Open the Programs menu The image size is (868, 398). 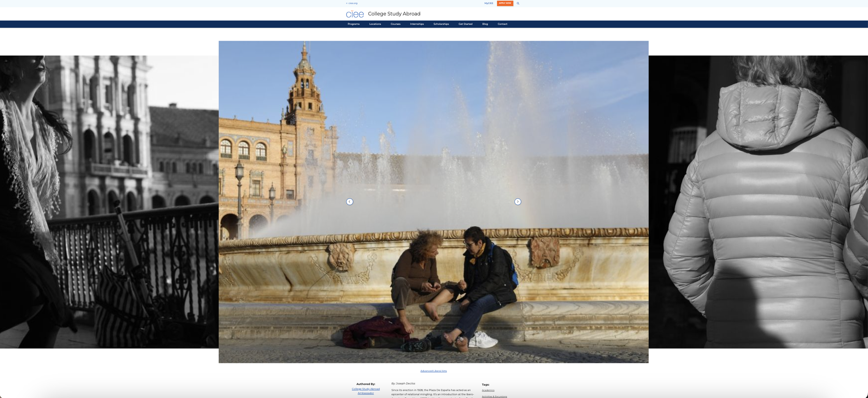(x=353, y=24)
